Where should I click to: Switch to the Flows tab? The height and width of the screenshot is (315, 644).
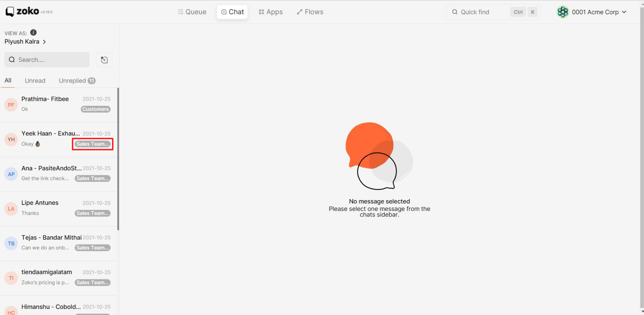pyautogui.click(x=310, y=12)
